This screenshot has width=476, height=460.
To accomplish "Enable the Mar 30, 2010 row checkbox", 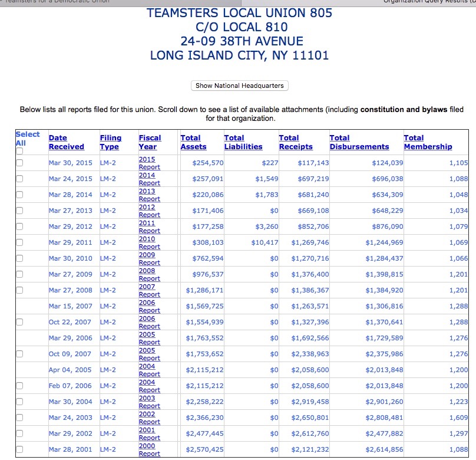I will (x=19, y=258).
